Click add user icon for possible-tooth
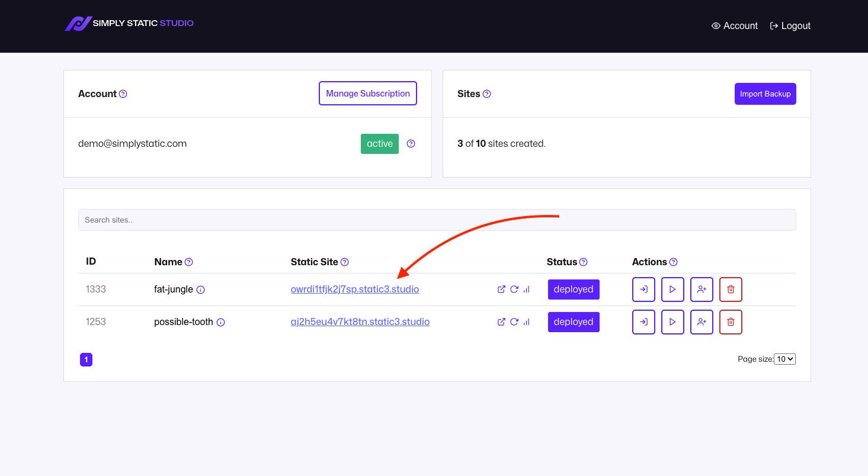The width and height of the screenshot is (868, 476). point(702,322)
